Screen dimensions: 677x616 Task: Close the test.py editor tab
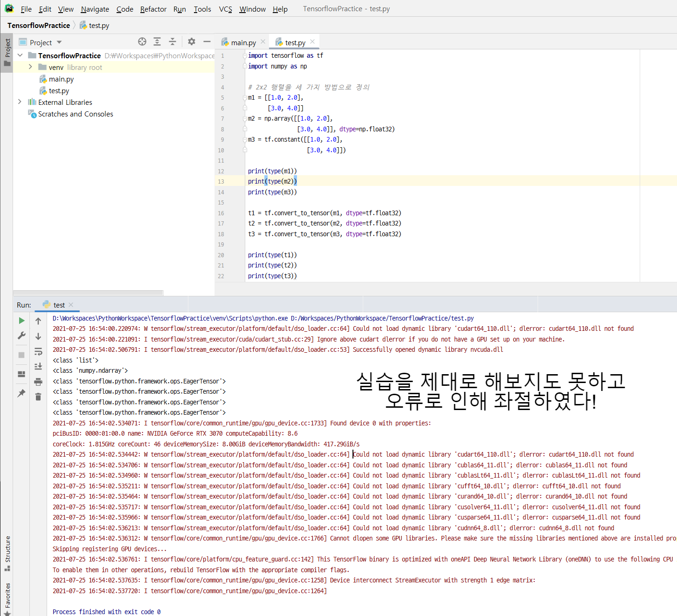[312, 41]
